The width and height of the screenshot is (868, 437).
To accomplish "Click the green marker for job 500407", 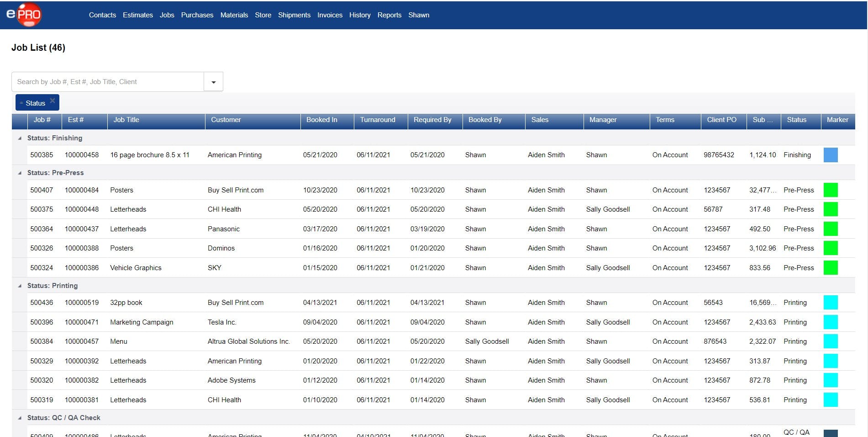I will pyautogui.click(x=830, y=190).
